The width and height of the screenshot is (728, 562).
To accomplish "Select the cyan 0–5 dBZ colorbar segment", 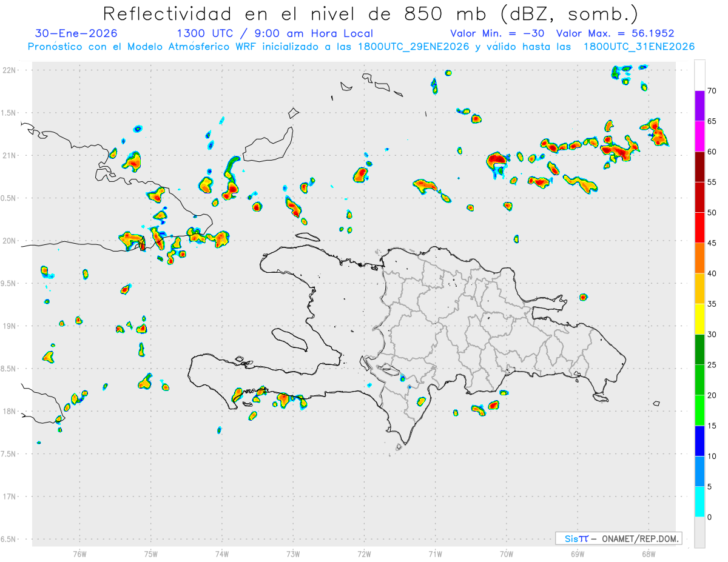I will 699,501.
